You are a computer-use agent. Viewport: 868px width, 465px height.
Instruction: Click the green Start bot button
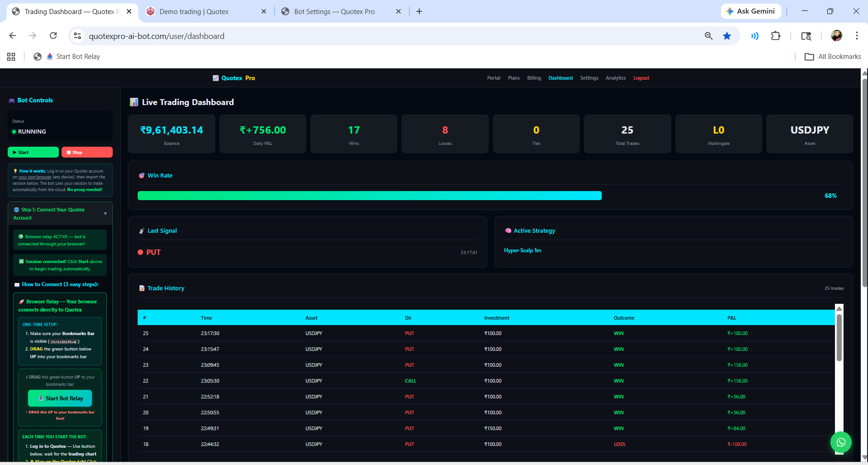(33, 152)
